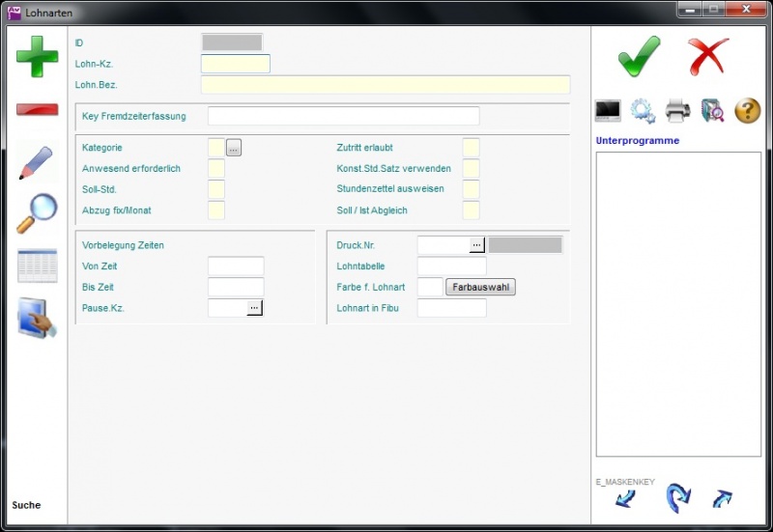The height and width of the screenshot is (532, 773).
Task: Toggle the Stundenzettel ausweisen field
Action: 471,189
